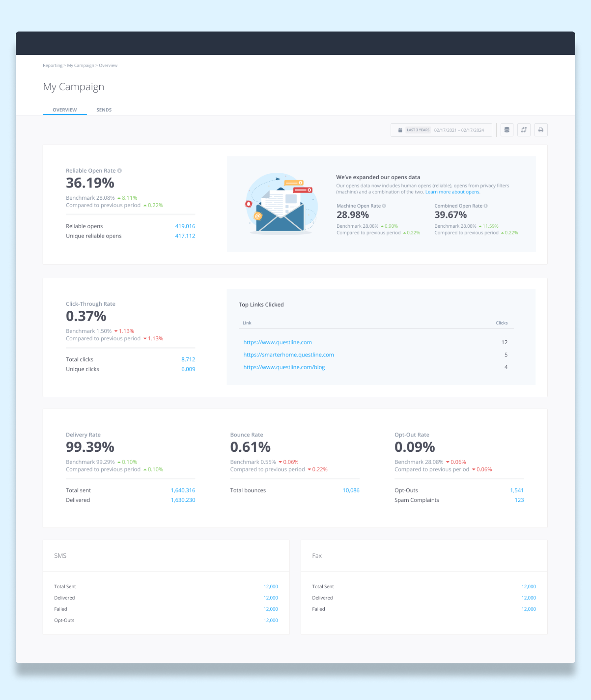This screenshot has width=591, height=700.
Task: Click the Reporting breadcrumb
Action: tap(53, 65)
